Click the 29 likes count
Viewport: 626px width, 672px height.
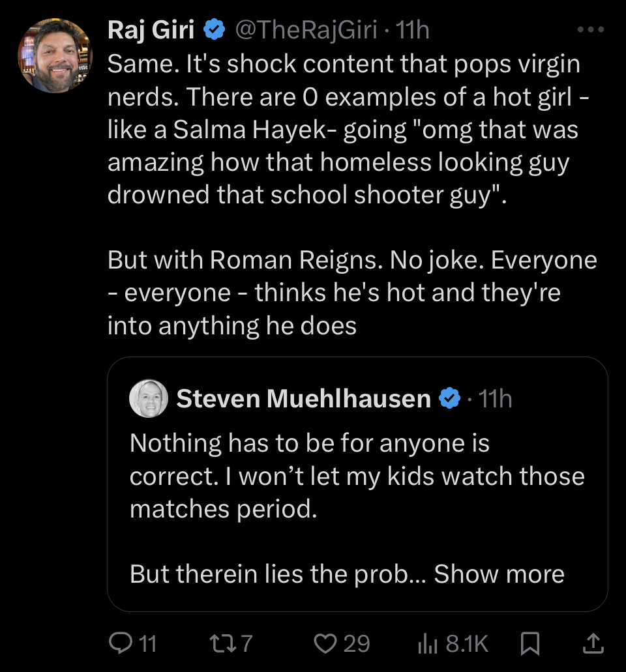tap(356, 644)
